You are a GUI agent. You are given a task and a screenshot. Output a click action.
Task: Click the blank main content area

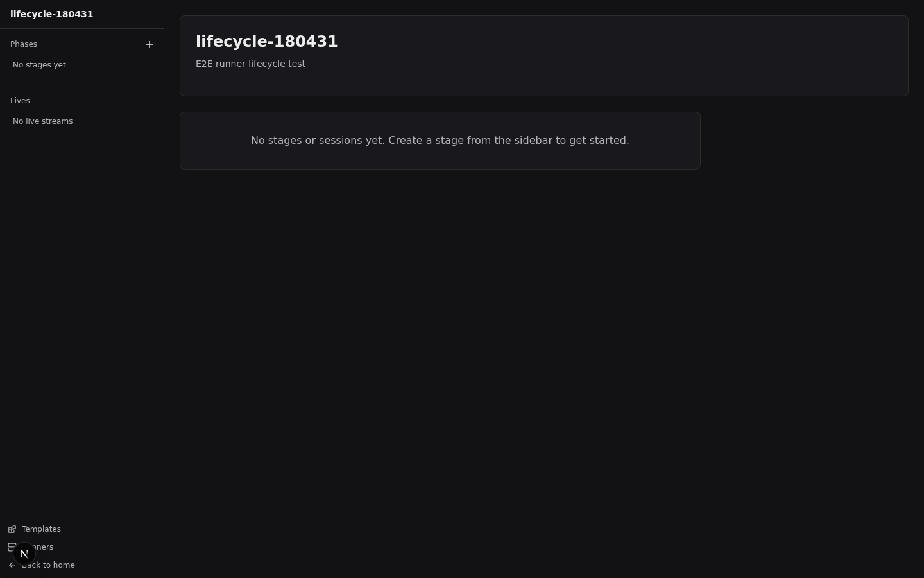(x=544, y=372)
